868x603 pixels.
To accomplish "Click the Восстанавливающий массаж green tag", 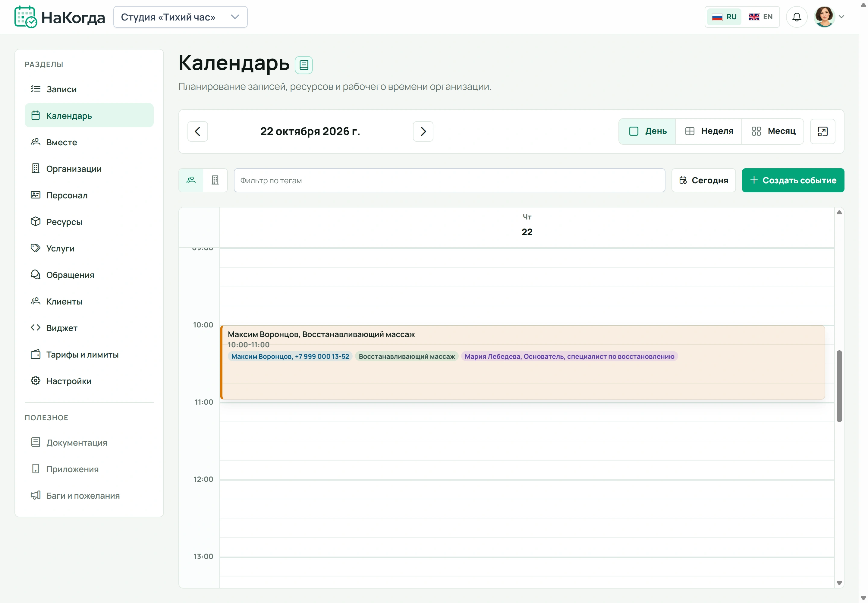I will point(407,356).
